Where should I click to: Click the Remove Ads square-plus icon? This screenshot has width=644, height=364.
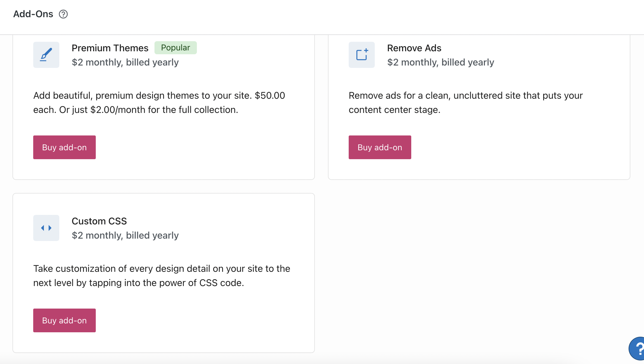(362, 55)
